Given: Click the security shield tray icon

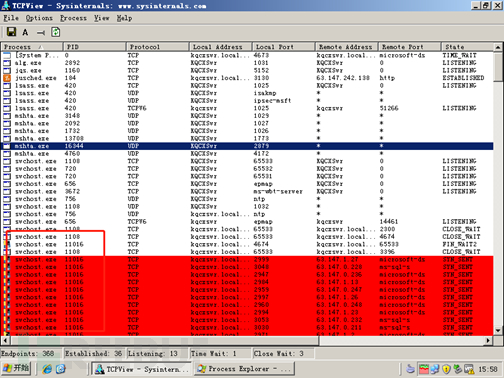Looking at the screenshot, I should 446,369.
